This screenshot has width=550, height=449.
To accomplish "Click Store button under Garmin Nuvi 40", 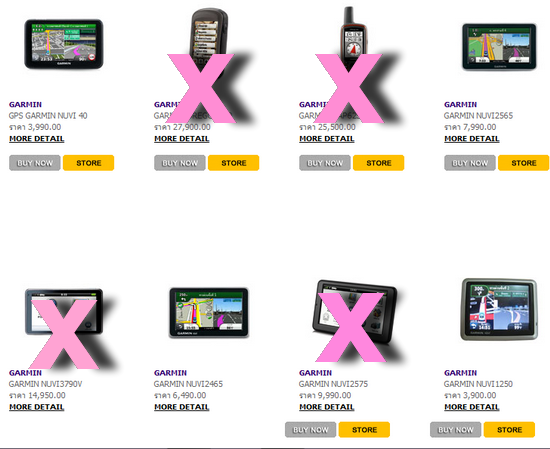I will tap(88, 163).
